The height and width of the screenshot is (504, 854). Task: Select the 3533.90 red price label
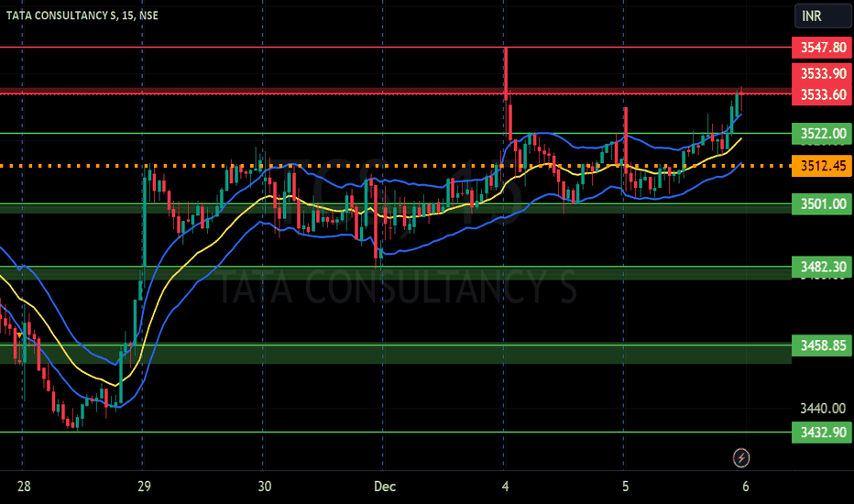point(822,73)
